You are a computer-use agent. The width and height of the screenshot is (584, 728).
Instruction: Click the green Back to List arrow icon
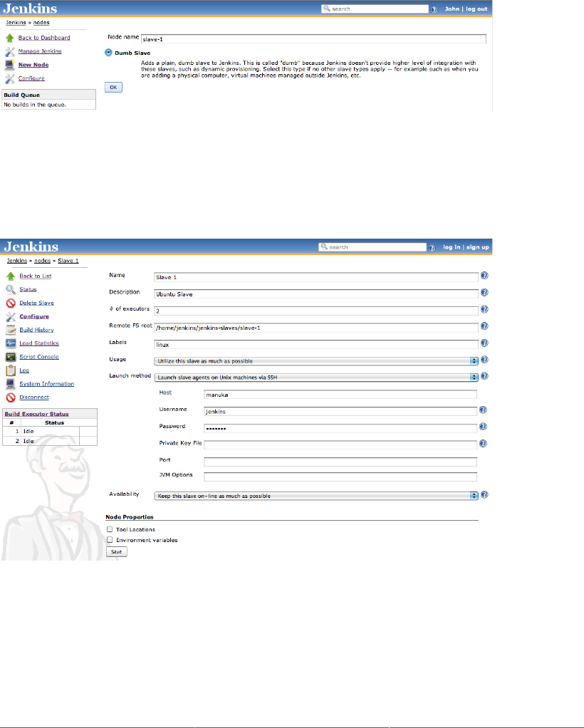coord(11,276)
